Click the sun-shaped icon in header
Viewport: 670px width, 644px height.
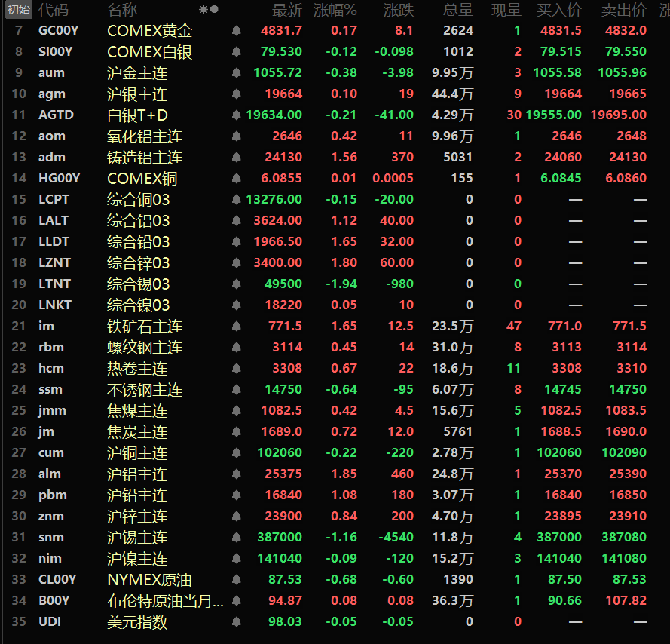(x=203, y=10)
